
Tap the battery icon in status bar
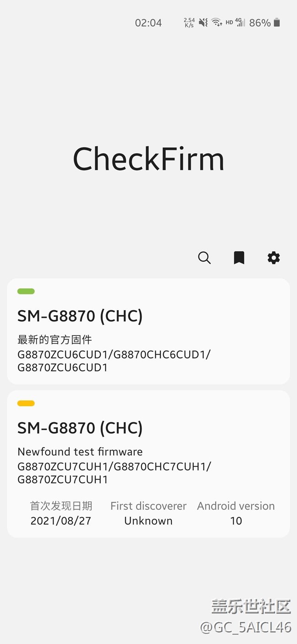[277, 22]
